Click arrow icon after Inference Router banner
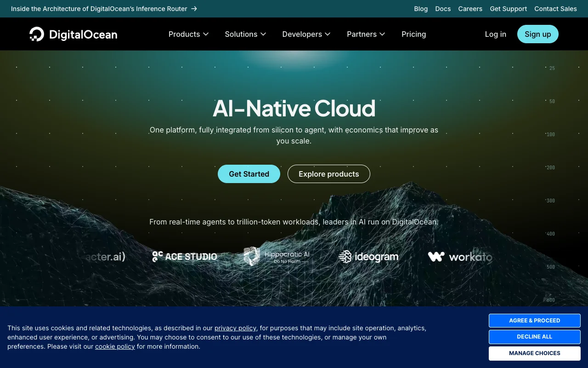Image resolution: width=588 pixels, height=368 pixels. (x=194, y=9)
